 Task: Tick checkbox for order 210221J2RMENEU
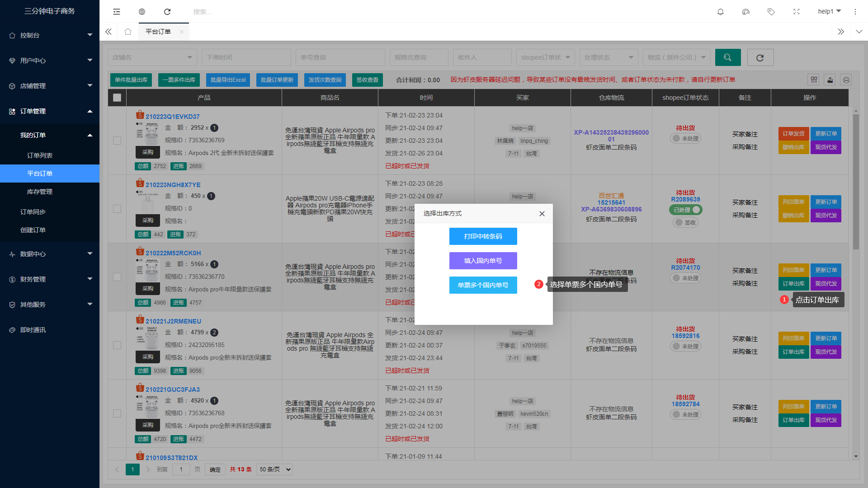click(x=117, y=345)
